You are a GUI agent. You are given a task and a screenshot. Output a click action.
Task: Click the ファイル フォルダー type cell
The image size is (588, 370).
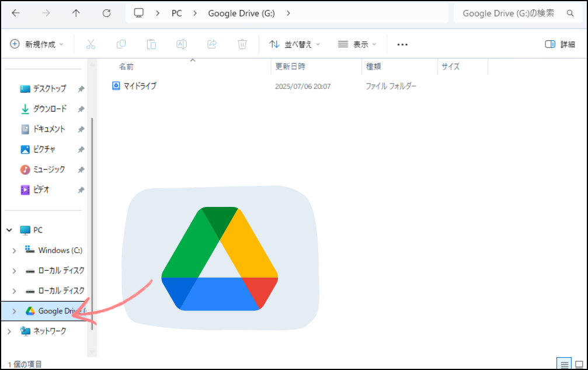tap(391, 87)
